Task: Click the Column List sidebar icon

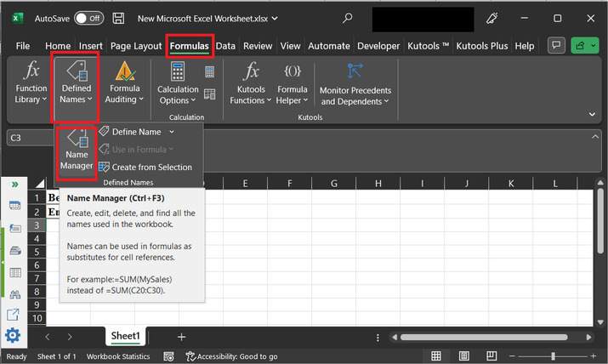Action: pos(14,272)
